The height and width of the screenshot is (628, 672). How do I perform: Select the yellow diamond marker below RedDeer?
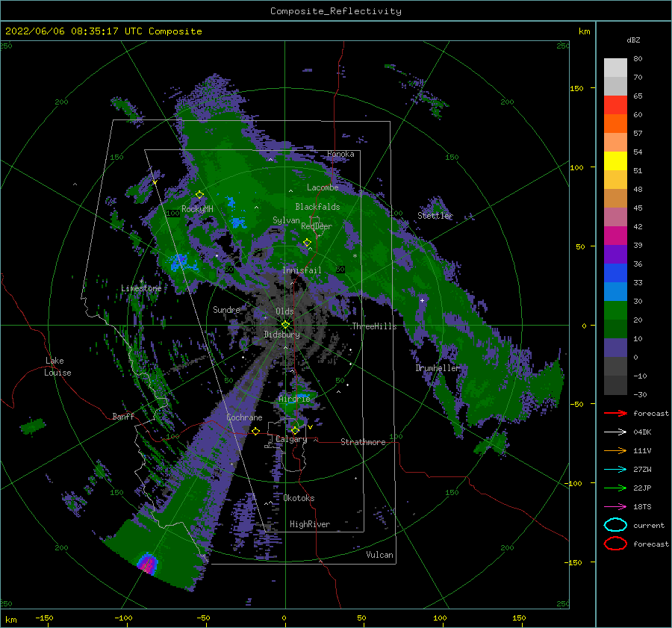[x=307, y=243]
